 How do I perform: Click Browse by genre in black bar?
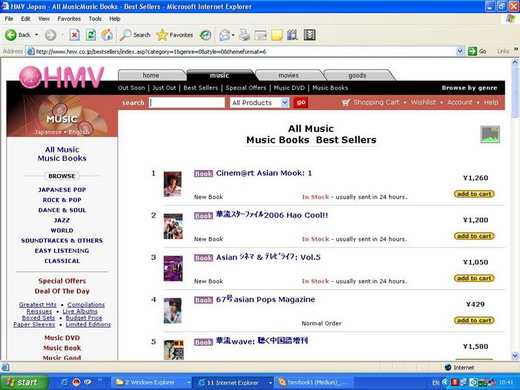(469, 88)
